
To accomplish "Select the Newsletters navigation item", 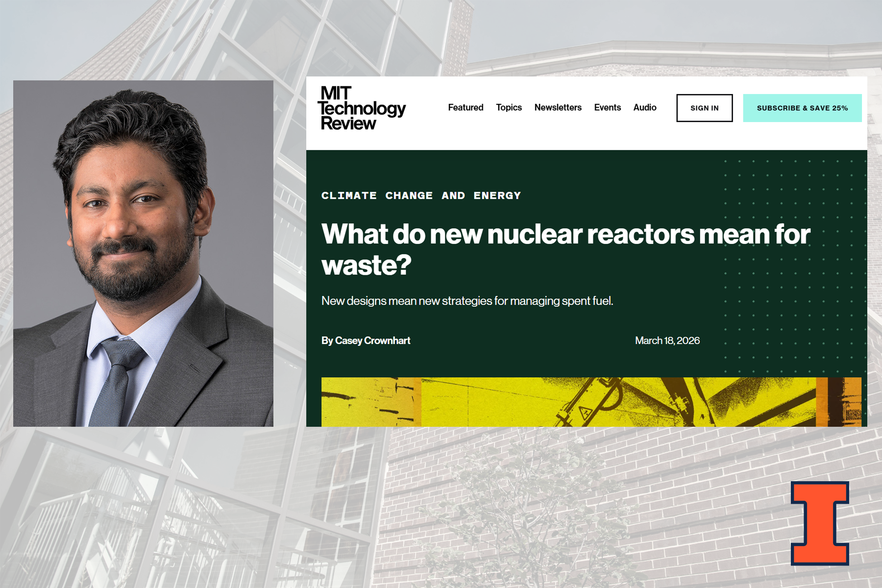I will 558,108.
